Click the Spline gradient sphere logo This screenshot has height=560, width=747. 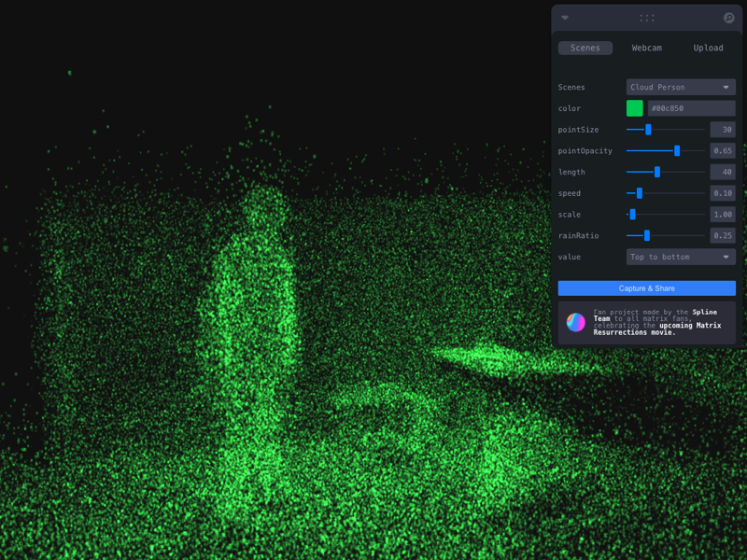point(575,322)
